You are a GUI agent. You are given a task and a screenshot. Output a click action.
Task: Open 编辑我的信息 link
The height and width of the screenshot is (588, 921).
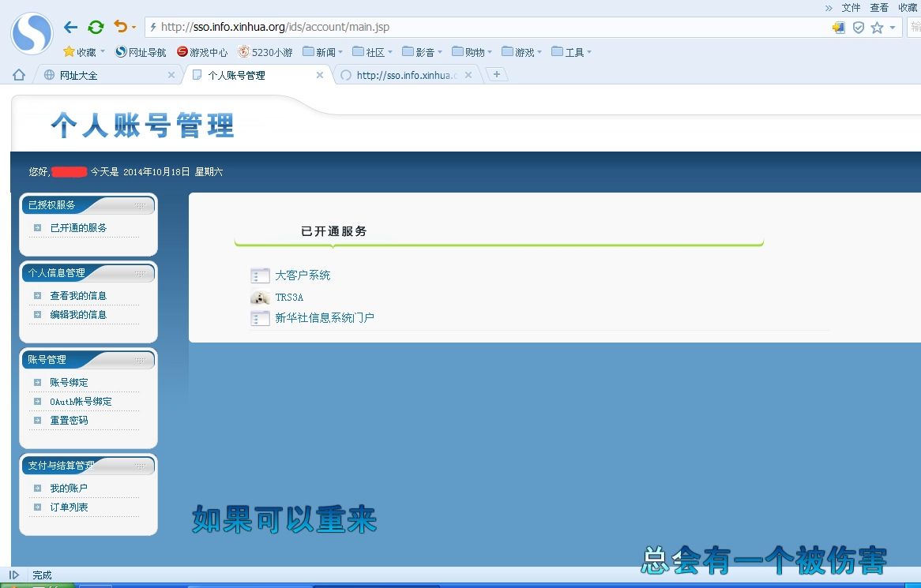[x=78, y=315]
